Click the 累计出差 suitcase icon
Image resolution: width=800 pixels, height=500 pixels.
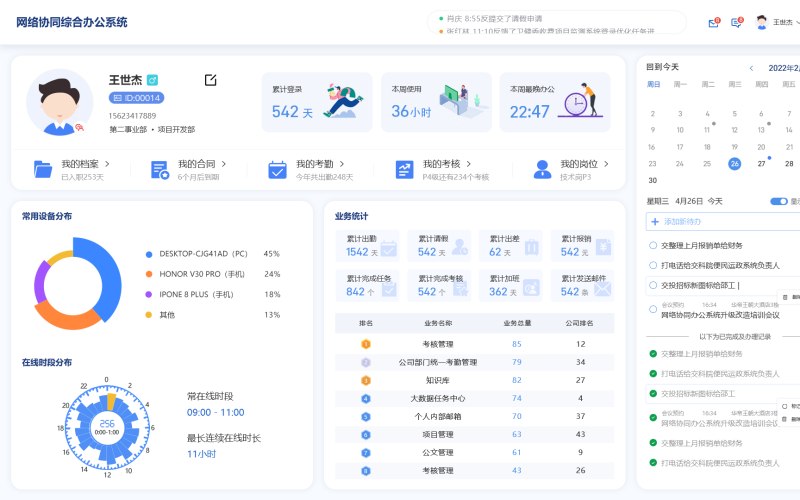[532, 247]
